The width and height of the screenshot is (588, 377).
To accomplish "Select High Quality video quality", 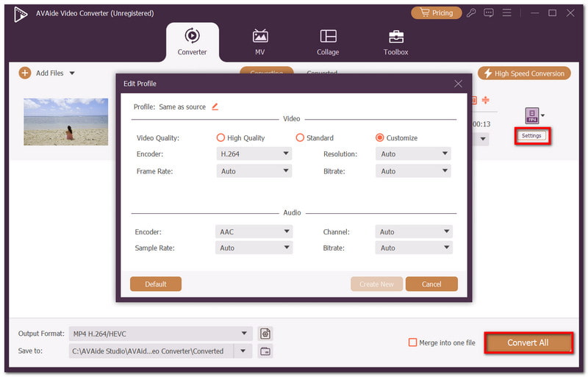I will click(x=220, y=137).
